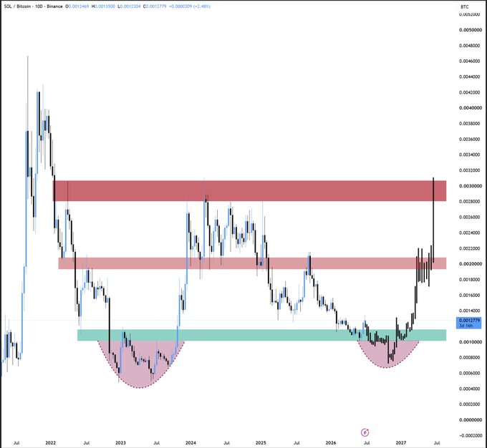
Task: Click the 2023 label on the time axis
Action: click(120, 443)
